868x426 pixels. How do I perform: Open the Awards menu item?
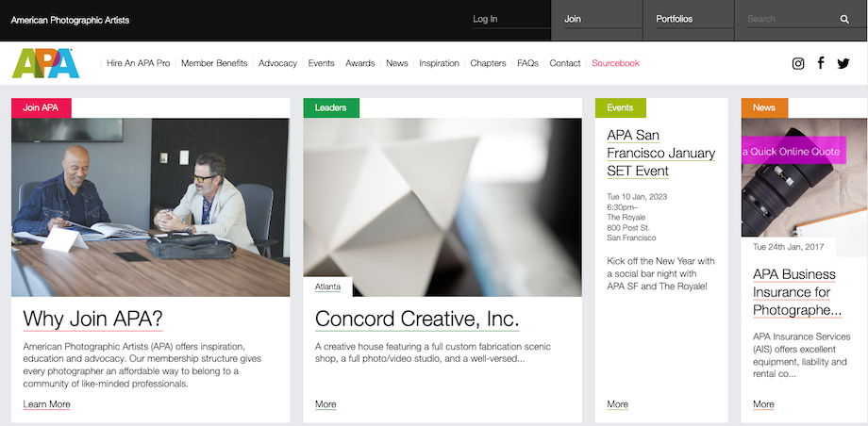point(360,63)
